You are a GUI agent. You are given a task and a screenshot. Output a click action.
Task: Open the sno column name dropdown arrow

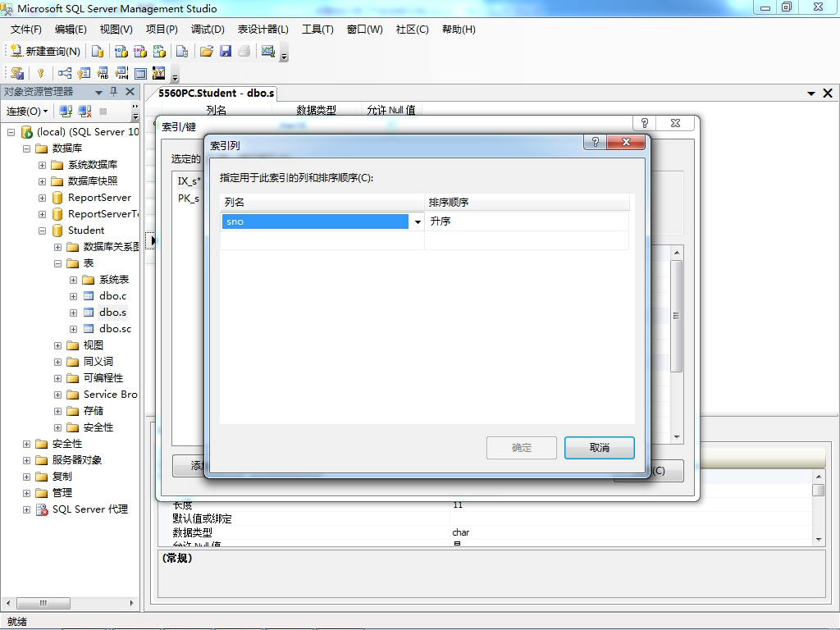pos(418,221)
